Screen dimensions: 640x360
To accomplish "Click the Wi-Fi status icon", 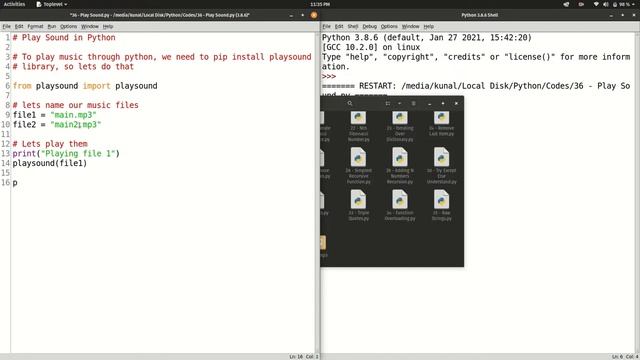I will (x=596, y=4).
